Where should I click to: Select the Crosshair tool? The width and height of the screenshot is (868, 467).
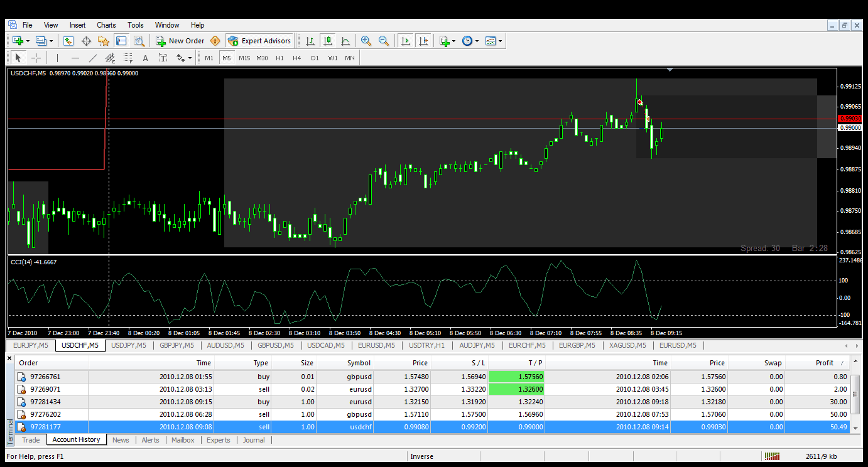coord(36,58)
